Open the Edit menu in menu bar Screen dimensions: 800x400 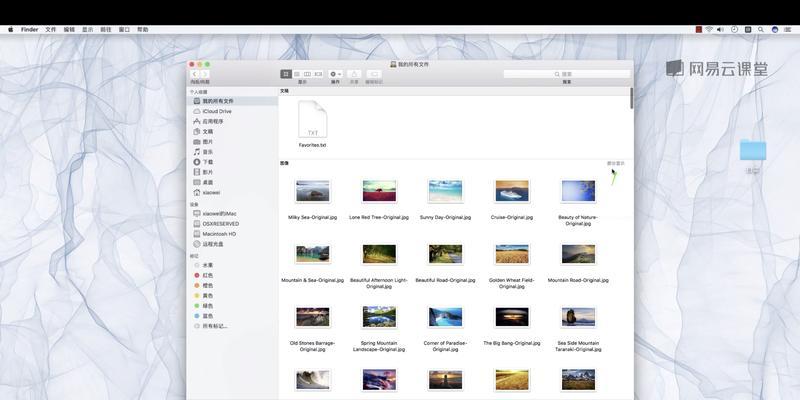coord(69,30)
